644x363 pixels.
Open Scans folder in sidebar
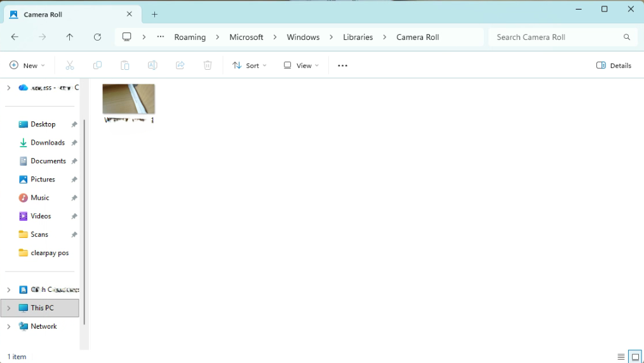[39, 235]
